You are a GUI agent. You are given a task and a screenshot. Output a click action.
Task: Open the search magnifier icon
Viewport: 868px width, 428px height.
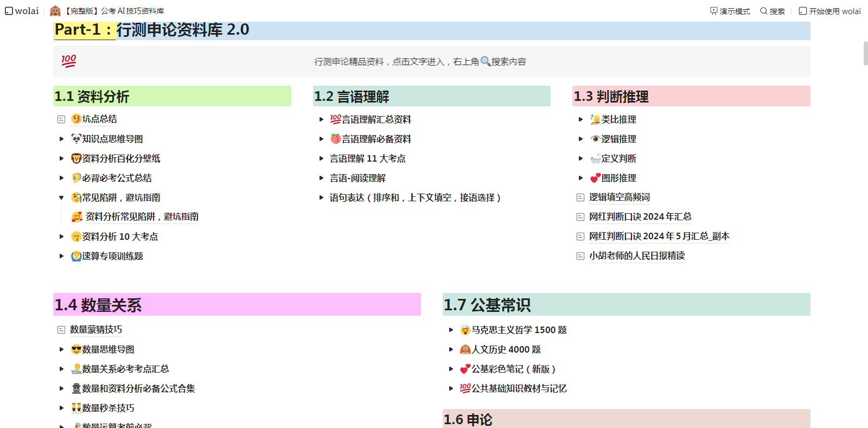(763, 11)
